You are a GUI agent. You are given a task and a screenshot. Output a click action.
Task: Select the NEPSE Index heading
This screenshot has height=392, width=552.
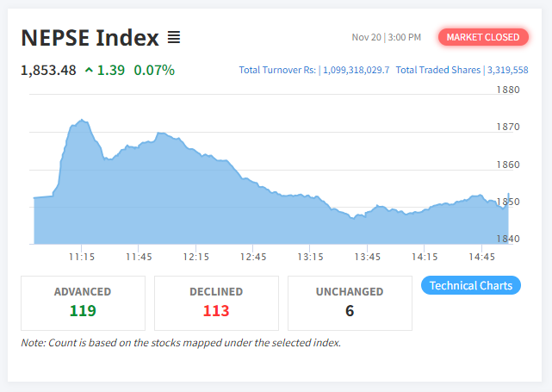click(x=90, y=38)
